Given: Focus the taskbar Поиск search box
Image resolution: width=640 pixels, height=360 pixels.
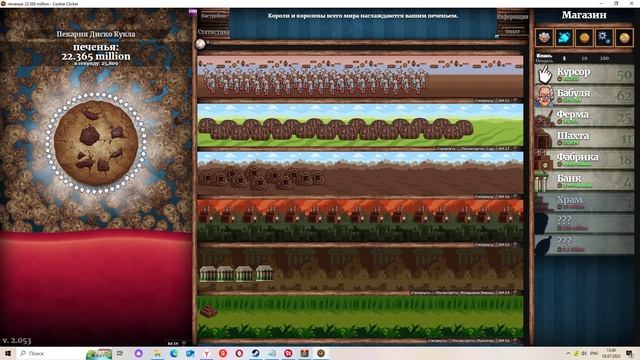Looking at the screenshot, I should tap(51, 353).
